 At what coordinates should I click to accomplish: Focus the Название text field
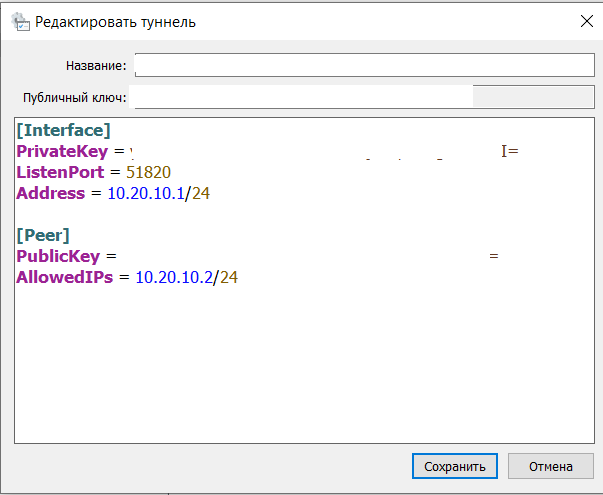365,65
